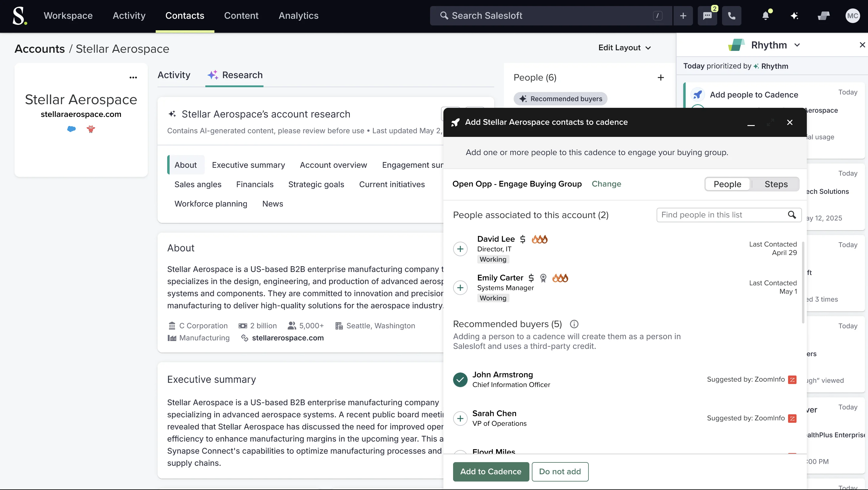This screenshot has height=490, width=868.
Task: Open the Activity top menu
Action: (129, 16)
